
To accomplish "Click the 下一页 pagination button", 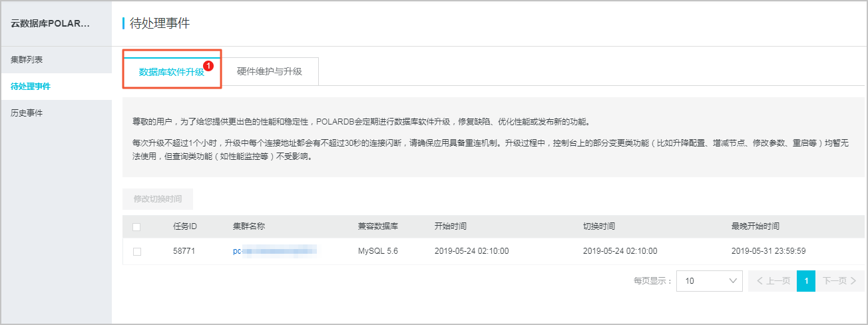I will point(839,281).
